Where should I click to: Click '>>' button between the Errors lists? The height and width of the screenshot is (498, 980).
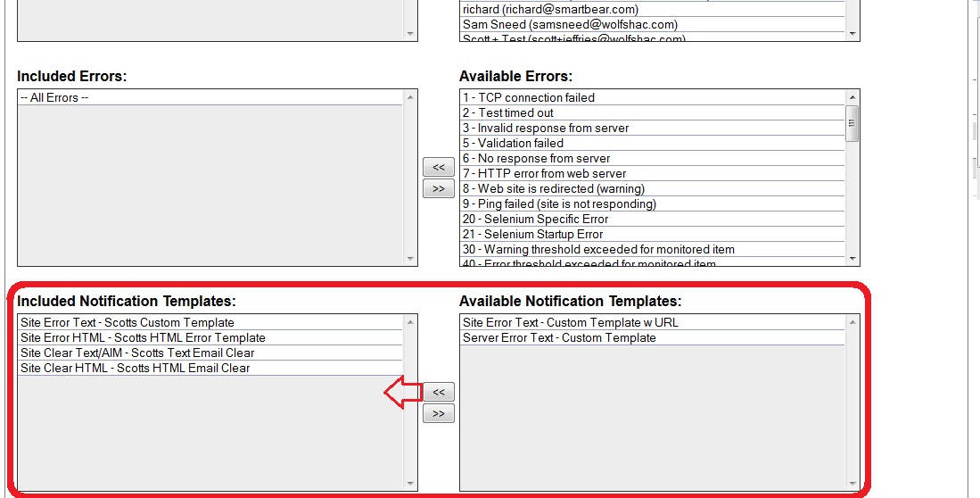pyautogui.click(x=439, y=188)
